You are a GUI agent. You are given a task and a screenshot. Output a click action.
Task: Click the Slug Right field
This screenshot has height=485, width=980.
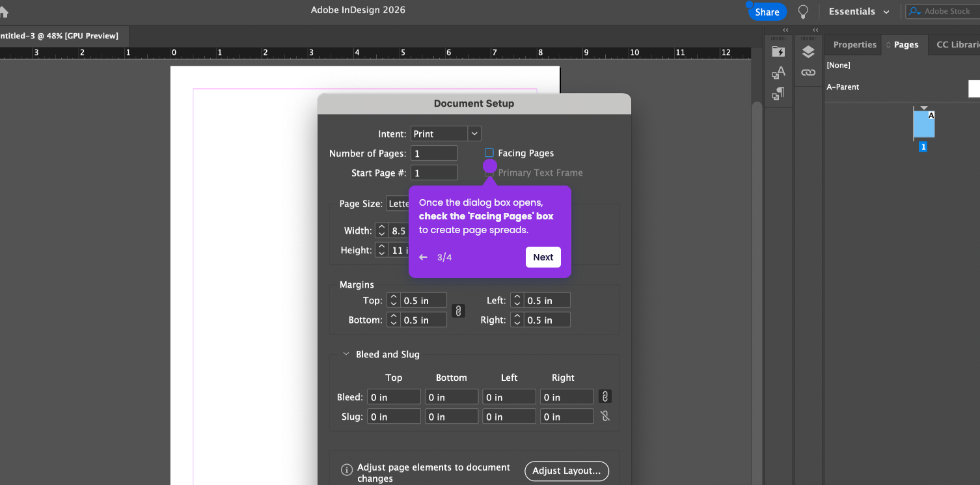click(567, 416)
